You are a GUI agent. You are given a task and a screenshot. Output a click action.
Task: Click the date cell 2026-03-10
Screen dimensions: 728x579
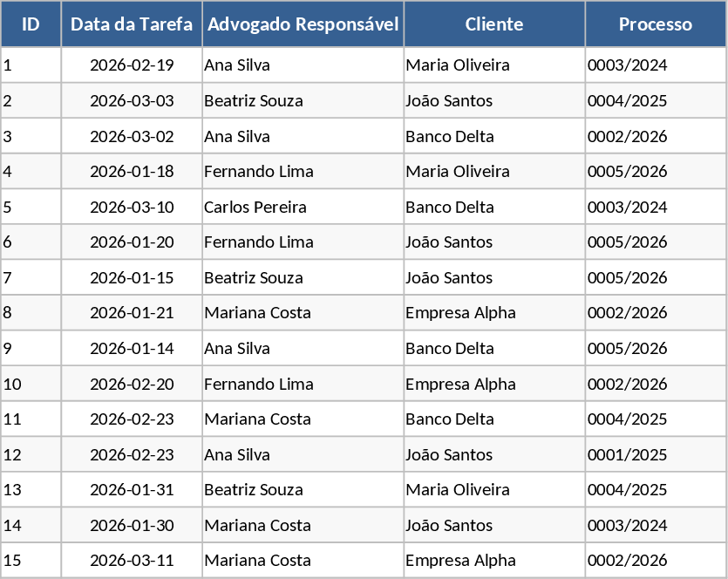pos(132,208)
